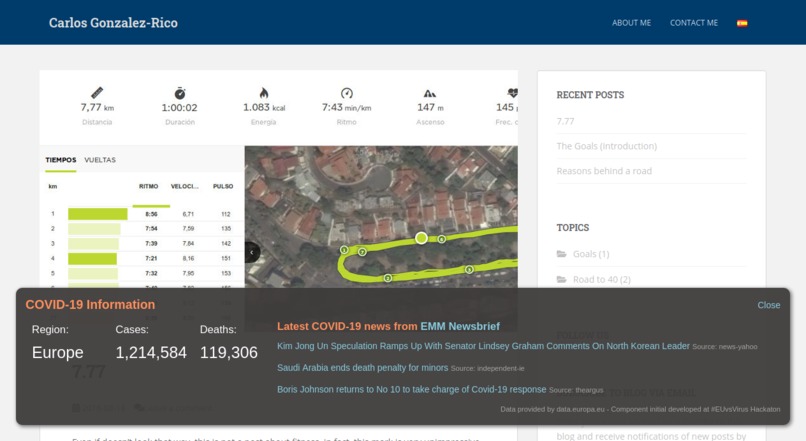
Task: Click the 119,306 deaths figure
Action: (x=229, y=353)
